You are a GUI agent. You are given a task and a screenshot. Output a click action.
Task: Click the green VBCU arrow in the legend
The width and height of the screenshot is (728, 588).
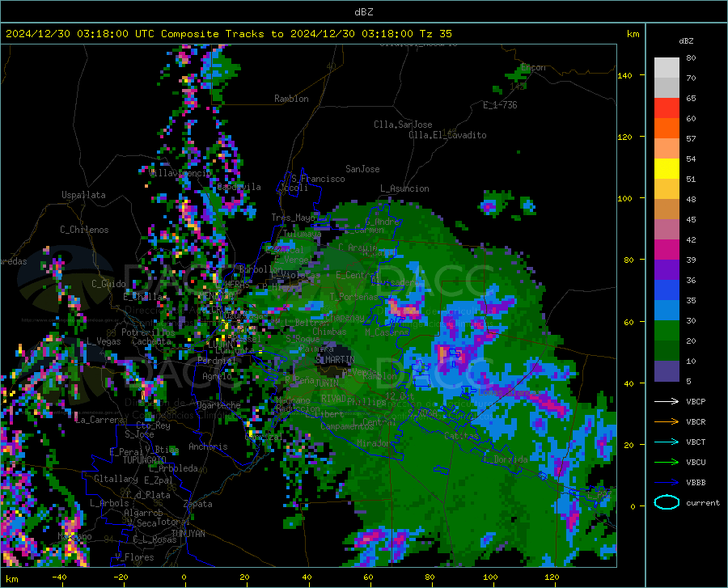point(667,463)
